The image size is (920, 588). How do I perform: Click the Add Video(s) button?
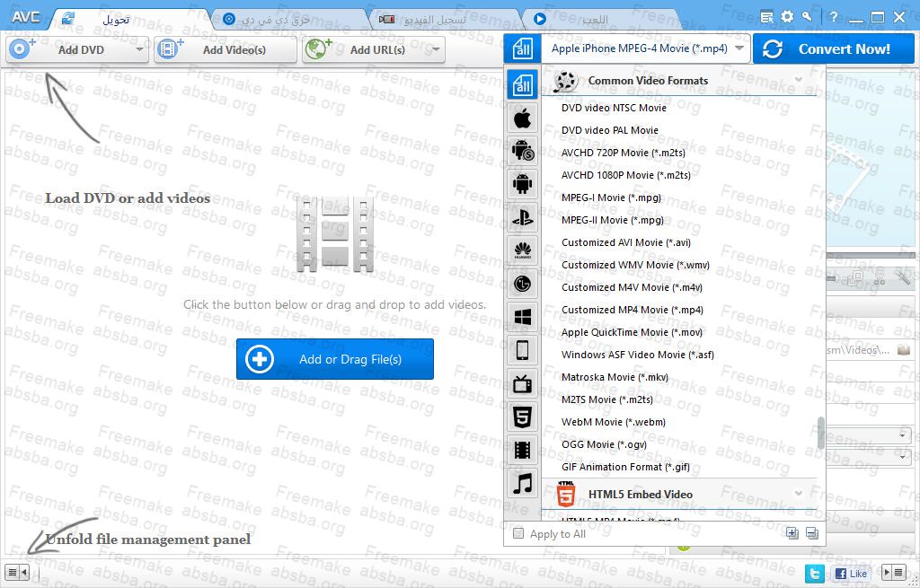[226, 50]
